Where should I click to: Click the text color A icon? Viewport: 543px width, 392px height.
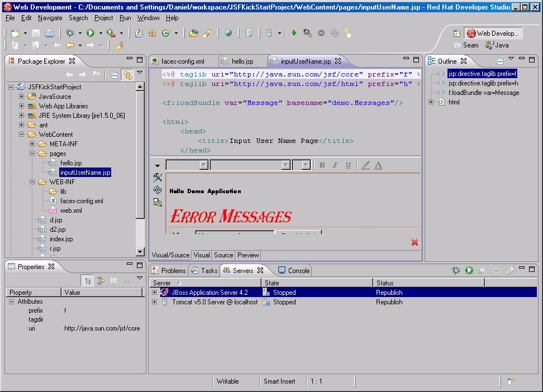tap(378, 165)
